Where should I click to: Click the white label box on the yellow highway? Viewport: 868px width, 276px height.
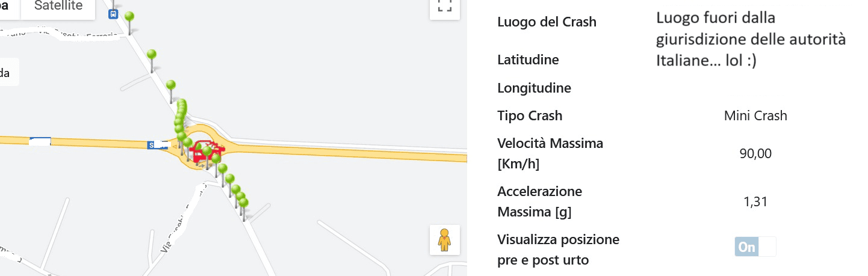point(40,142)
